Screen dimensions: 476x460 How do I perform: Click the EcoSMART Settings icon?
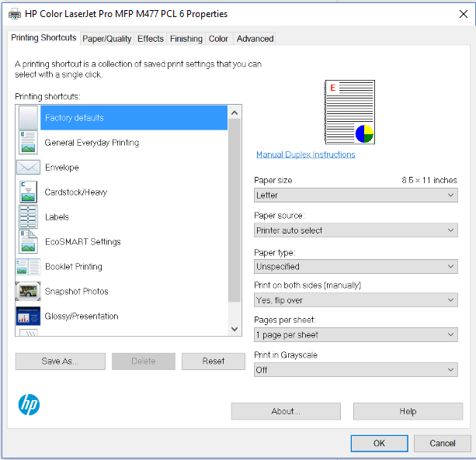(28, 242)
